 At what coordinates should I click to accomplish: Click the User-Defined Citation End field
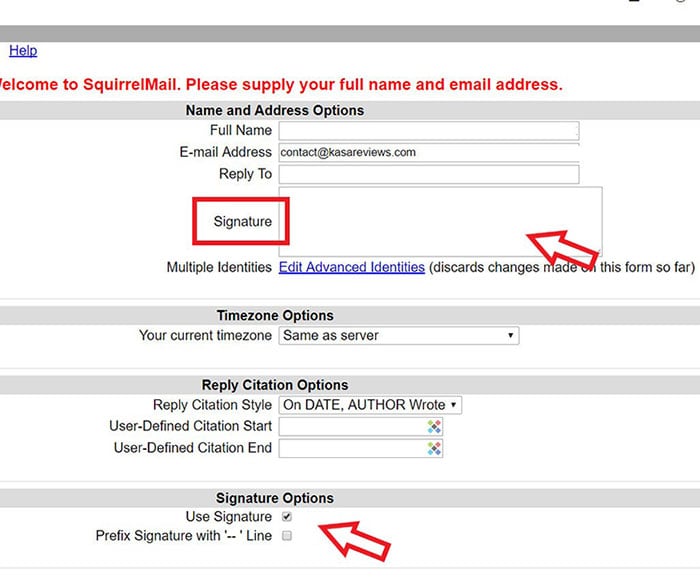coord(361,448)
